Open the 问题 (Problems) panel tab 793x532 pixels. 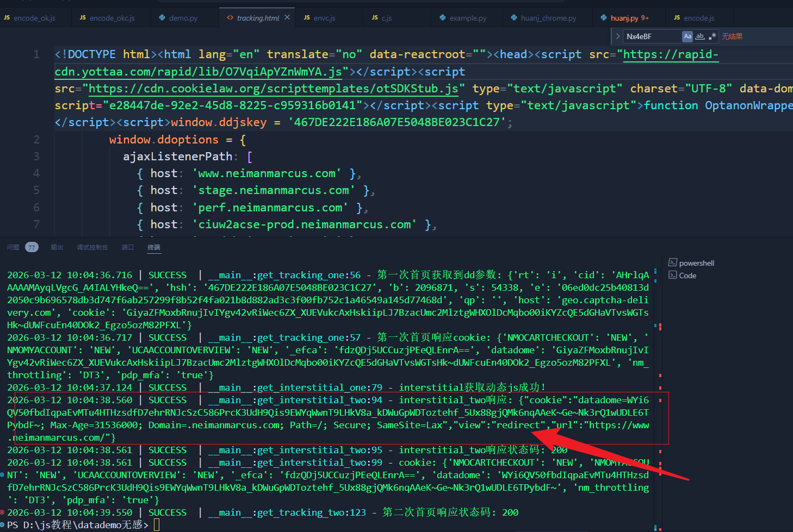[13, 247]
